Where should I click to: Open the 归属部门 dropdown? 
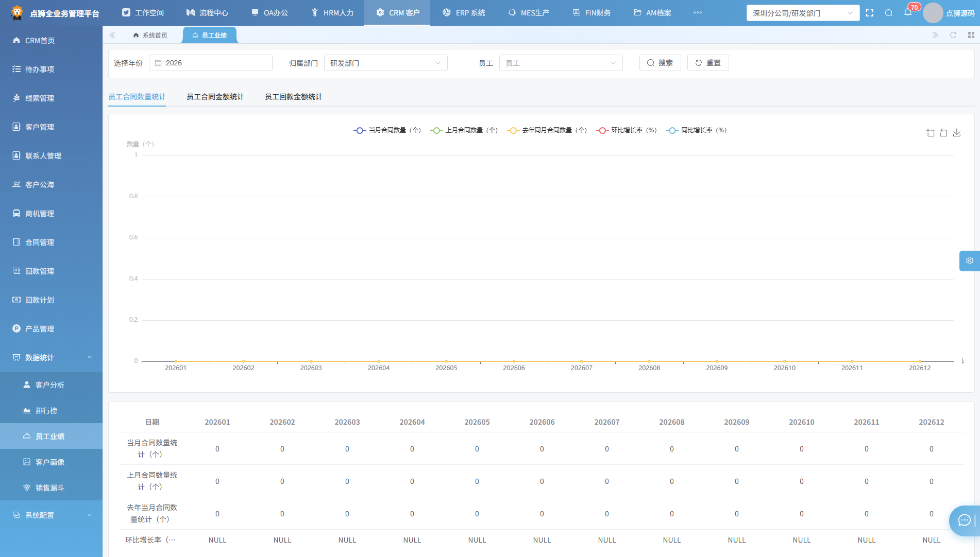385,63
